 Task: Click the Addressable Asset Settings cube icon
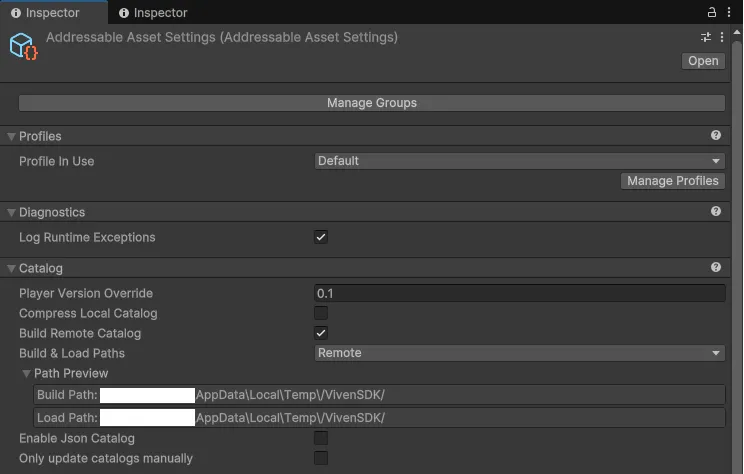pos(23,46)
